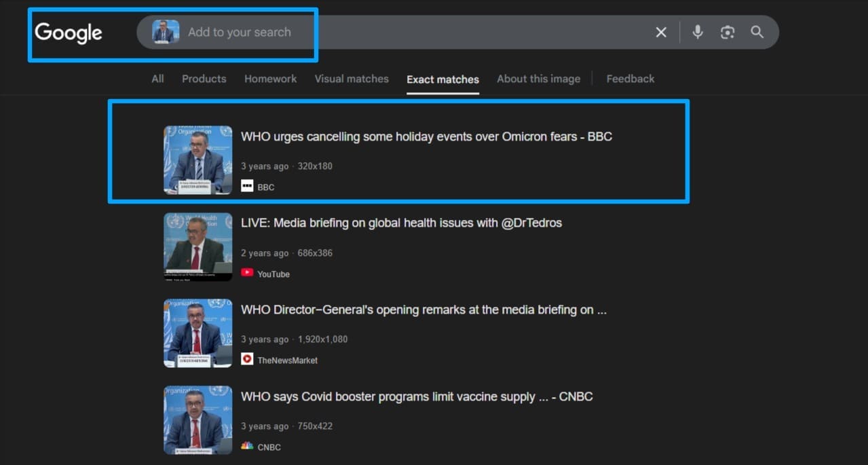
Task: Open the About this image tab
Action: coord(538,79)
